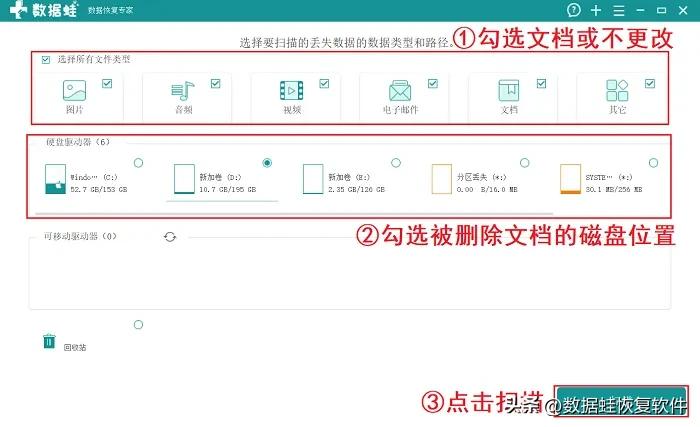Choose the 电子邮件 email file type icon
The image size is (700, 427).
[400, 91]
